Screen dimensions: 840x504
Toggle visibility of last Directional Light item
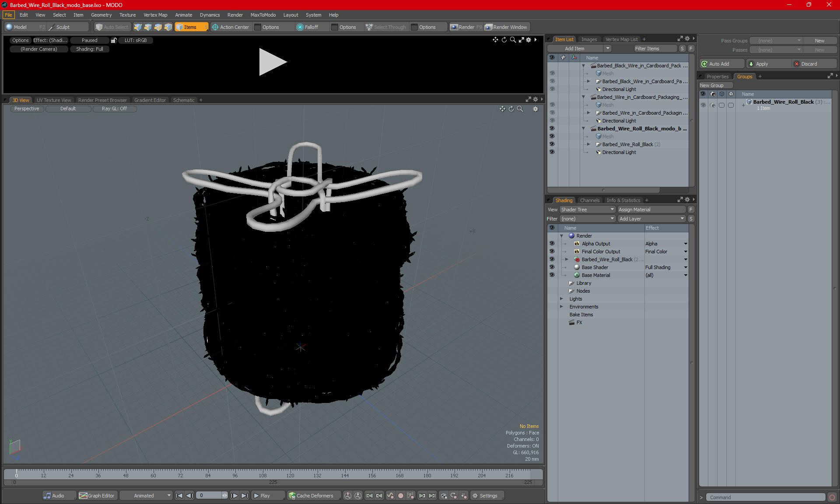click(x=552, y=152)
